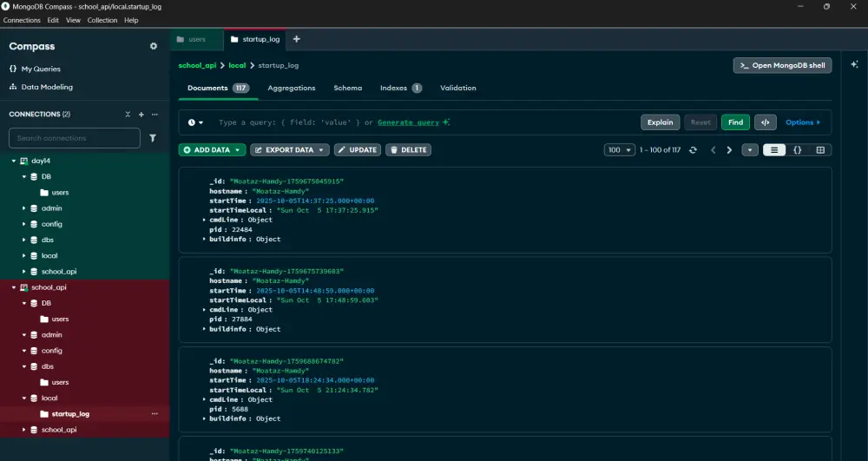The height and width of the screenshot is (461, 868).
Task: Open recent queries clock dropdown
Action: (x=195, y=122)
